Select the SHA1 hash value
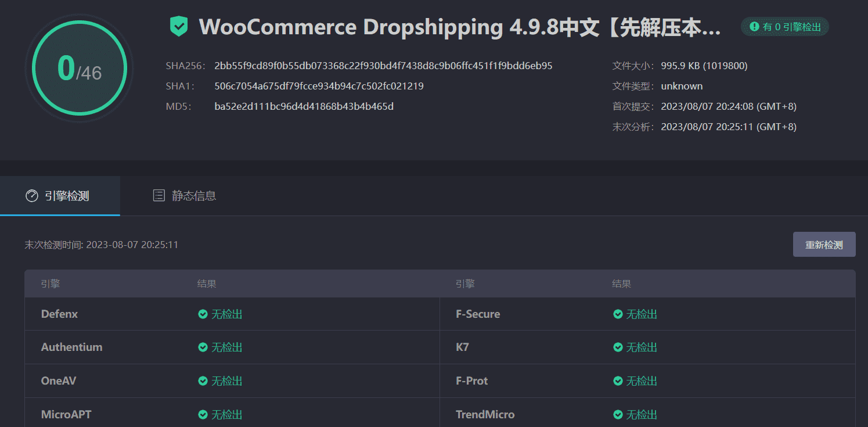This screenshot has height=427, width=868. (319, 86)
